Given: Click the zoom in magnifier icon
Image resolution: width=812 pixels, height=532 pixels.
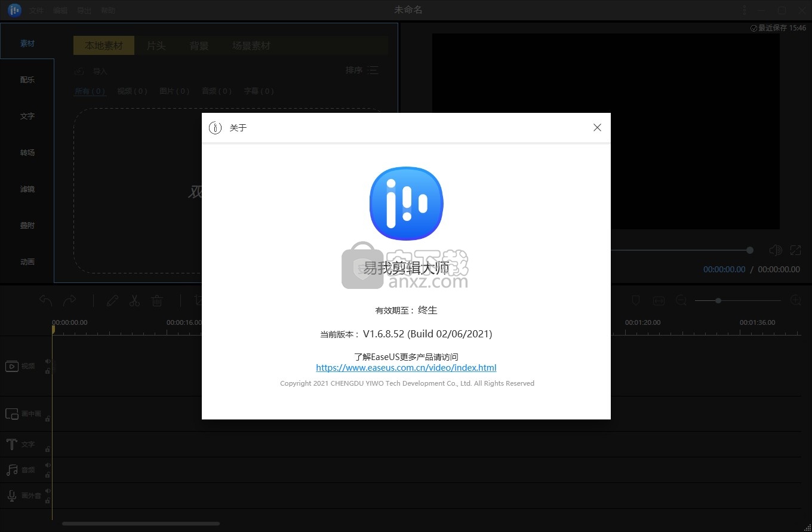Looking at the screenshot, I should click(x=795, y=300).
